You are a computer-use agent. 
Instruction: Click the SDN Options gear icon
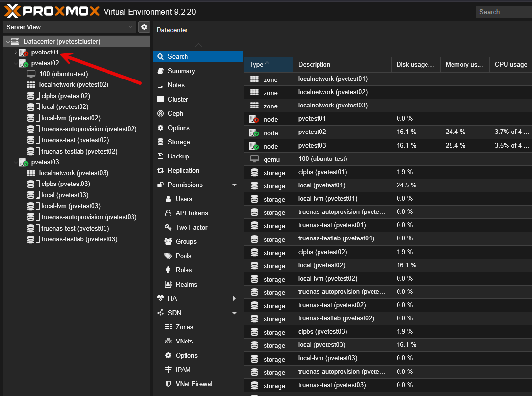(168, 355)
